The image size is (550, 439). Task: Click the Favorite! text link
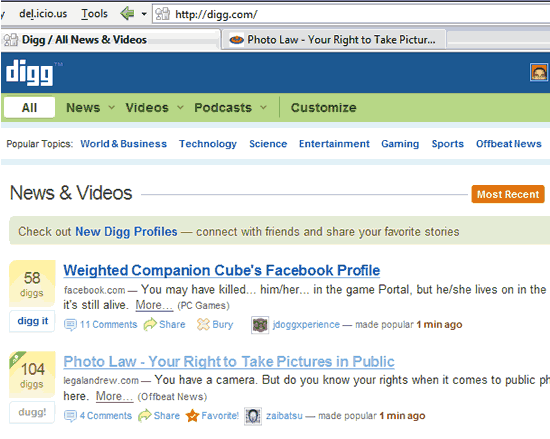click(220, 416)
